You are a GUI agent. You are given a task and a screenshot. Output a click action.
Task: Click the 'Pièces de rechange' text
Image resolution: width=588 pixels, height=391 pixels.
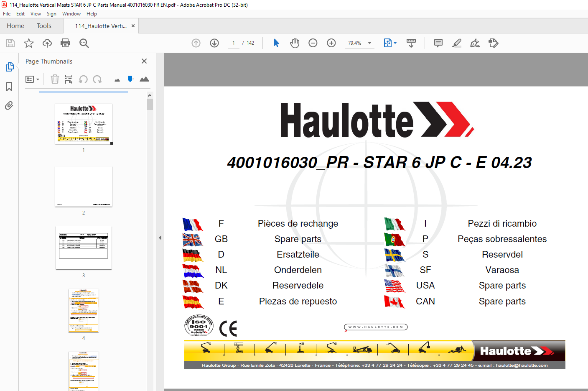pos(298,224)
